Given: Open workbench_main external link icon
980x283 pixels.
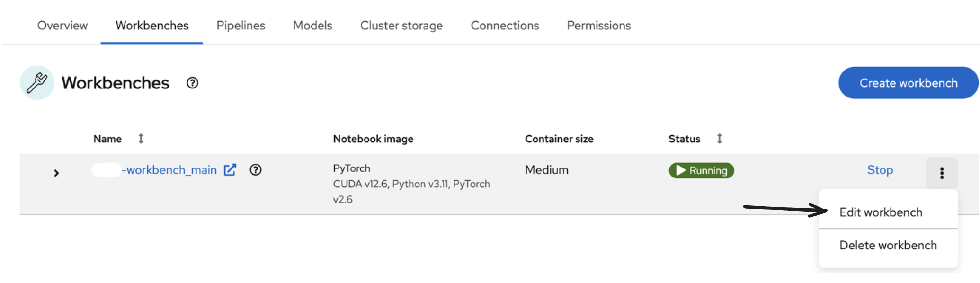Looking at the screenshot, I should [x=230, y=170].
